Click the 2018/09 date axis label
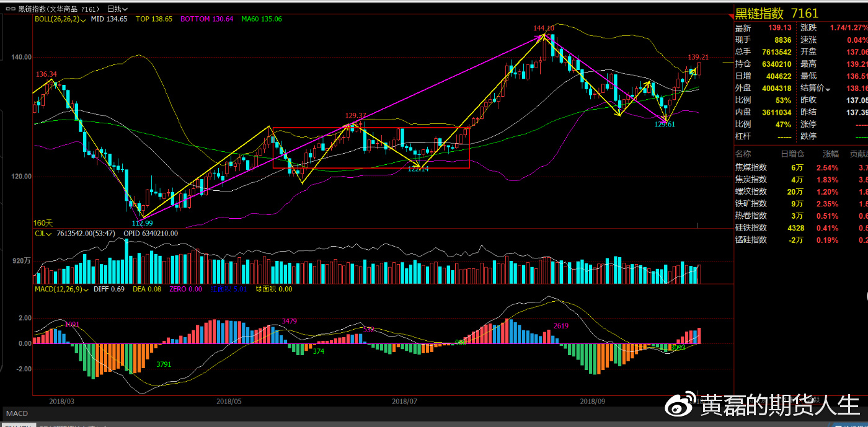The image size is (868, 427). 593,402
